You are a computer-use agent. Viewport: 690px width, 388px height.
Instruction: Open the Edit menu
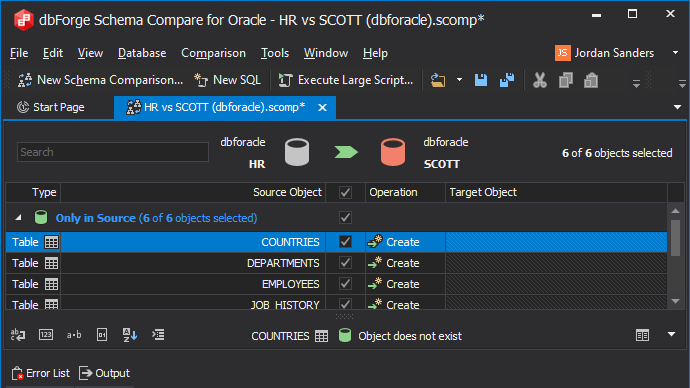tap(53, 53)
